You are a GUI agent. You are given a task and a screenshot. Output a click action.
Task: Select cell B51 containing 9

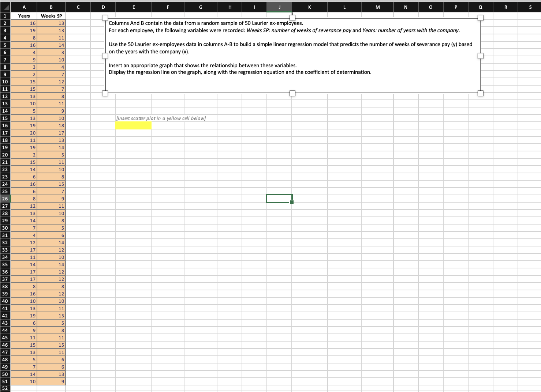[x=51, y=381]
